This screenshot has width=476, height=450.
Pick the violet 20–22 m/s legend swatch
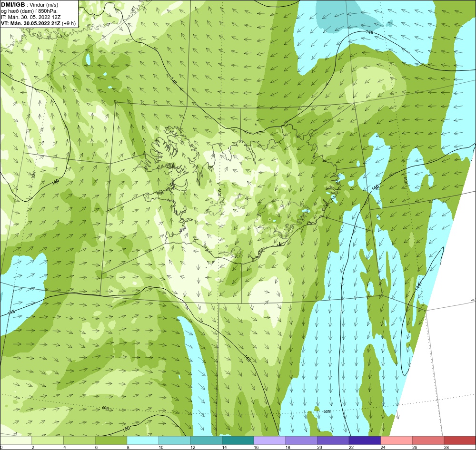(333, 440)
